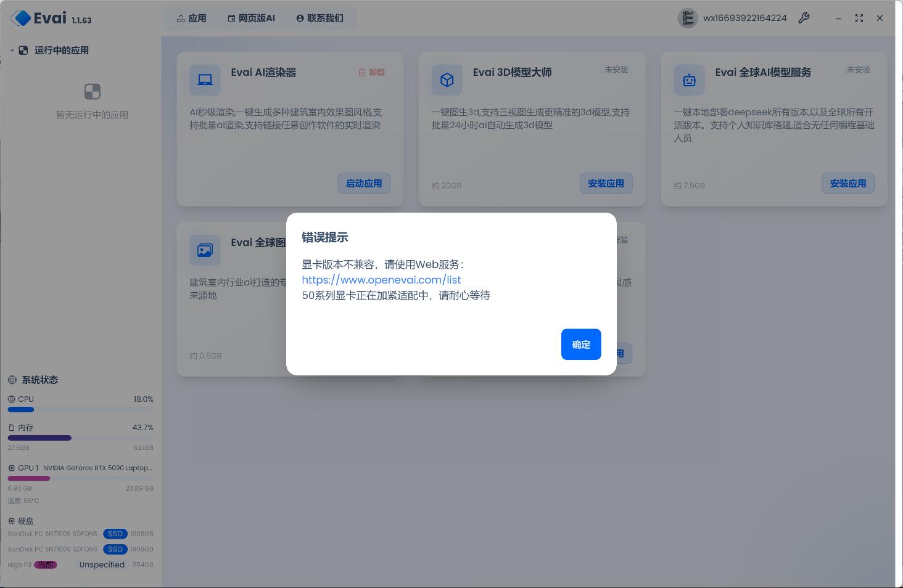
Task: Click the 23.89 GB GPU total value
Action: pos(140,488)
